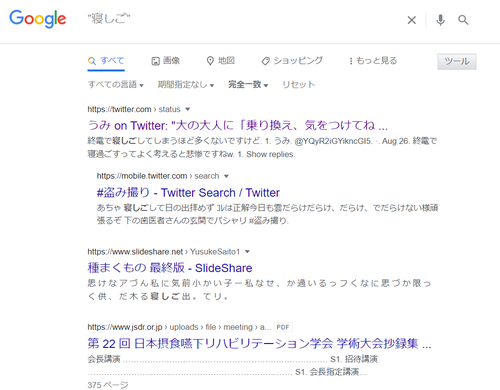
Task: Start voice search with microphone icon
Action: coord(440,20)
